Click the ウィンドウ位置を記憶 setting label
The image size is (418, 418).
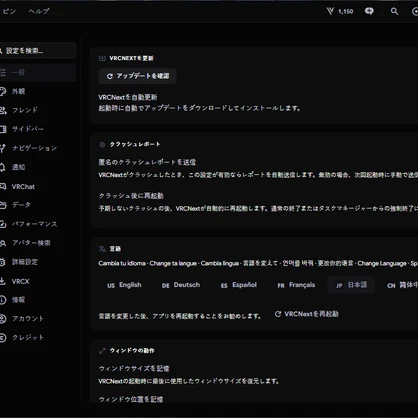coord(131,399)
